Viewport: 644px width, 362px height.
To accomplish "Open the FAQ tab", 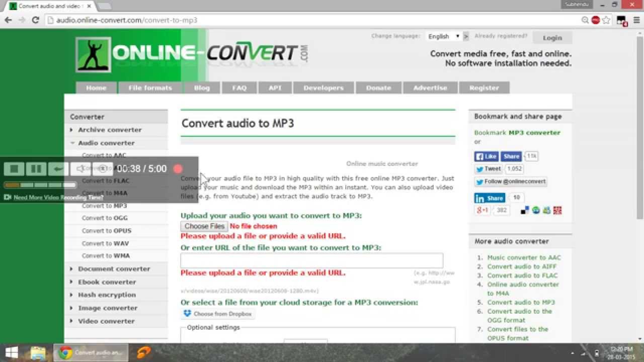I will click(239, 87).
